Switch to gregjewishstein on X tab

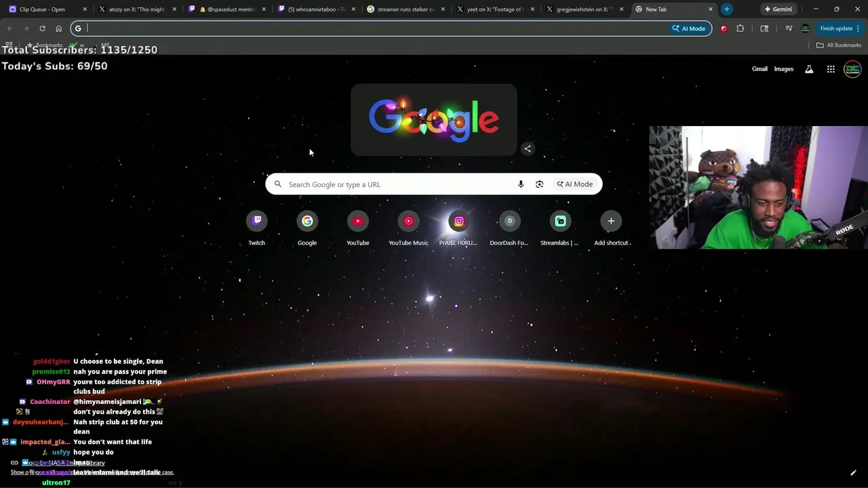click(x=585, y=9)
